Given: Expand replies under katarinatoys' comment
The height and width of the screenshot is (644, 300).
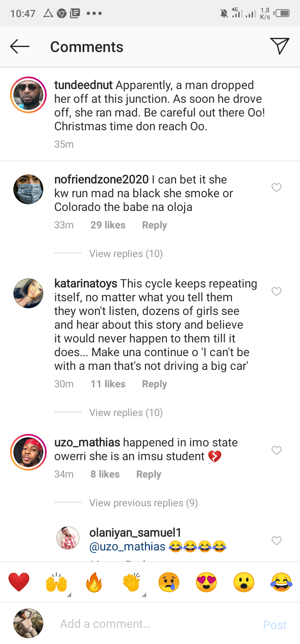Looking at the screenshot, I should tap(126, 413).
